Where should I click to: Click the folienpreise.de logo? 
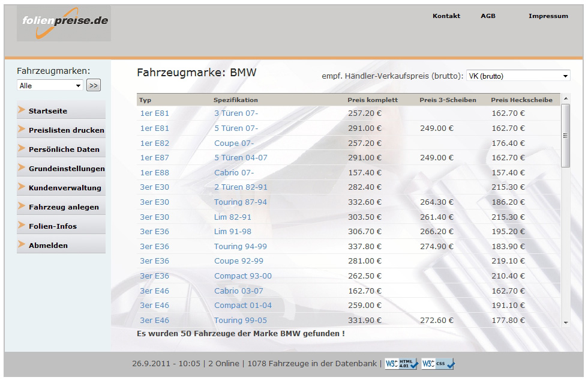pos(64,23)
